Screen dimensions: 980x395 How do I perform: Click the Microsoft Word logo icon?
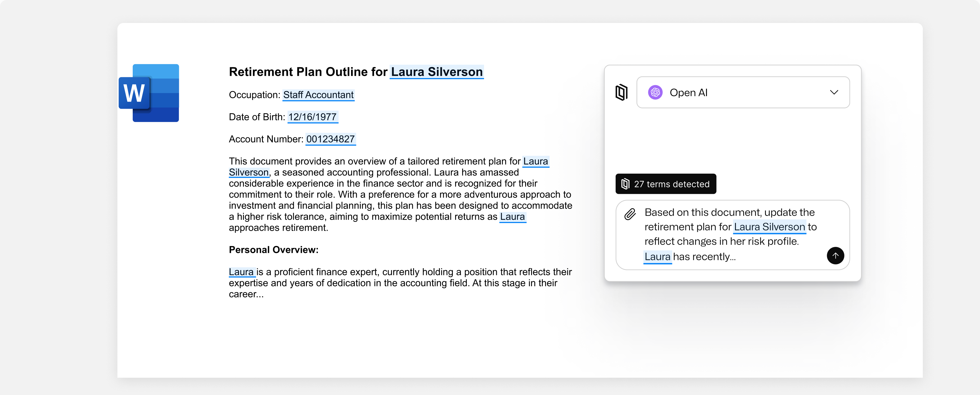pyautogui.click(x=149, y=93)
